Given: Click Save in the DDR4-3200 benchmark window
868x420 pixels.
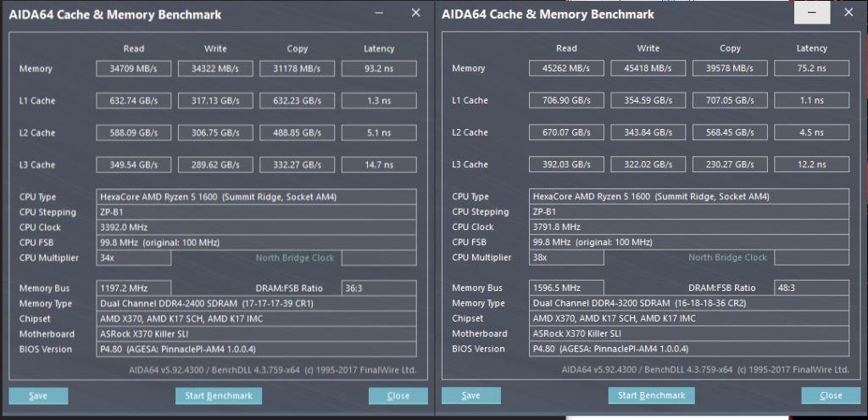Looking at the screenshot, I should point(470,395).
